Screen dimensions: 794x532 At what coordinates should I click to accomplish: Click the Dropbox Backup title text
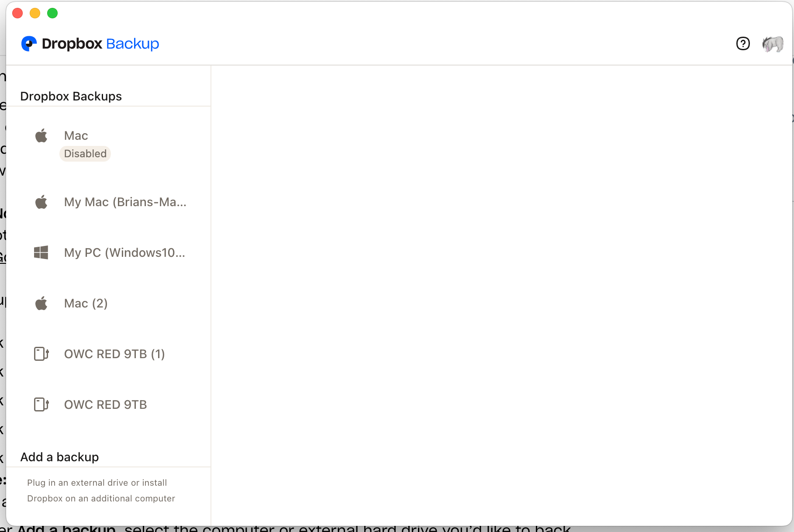[100, 44]
